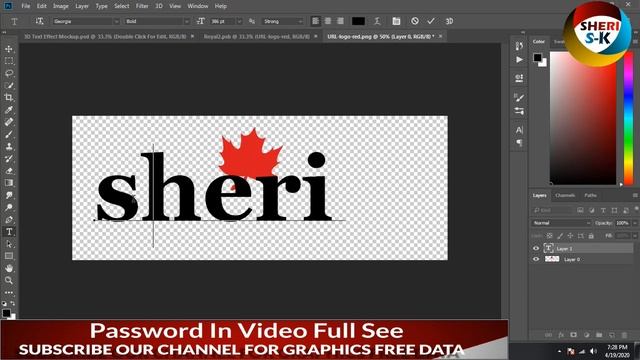Toggle the type layer filter
Viewport: 640px width, 360px height.
603,210
